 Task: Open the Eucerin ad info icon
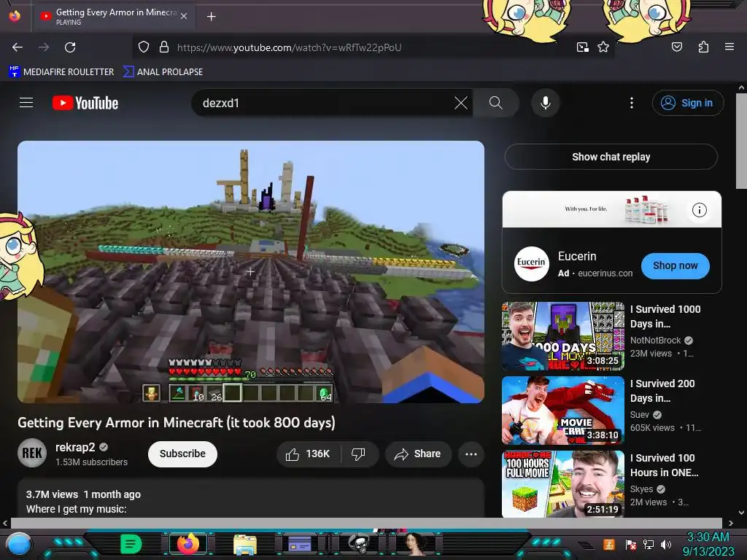(x=699, y=210)
